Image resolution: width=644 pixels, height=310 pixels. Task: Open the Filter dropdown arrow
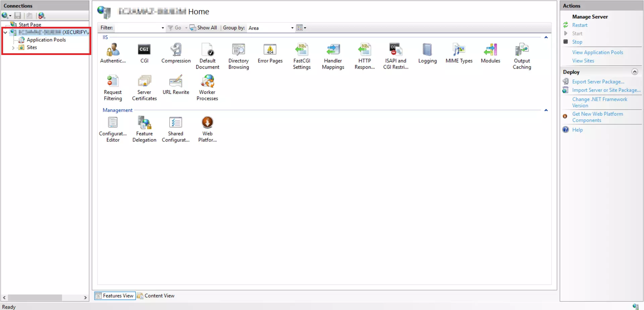tap(162, 28)
